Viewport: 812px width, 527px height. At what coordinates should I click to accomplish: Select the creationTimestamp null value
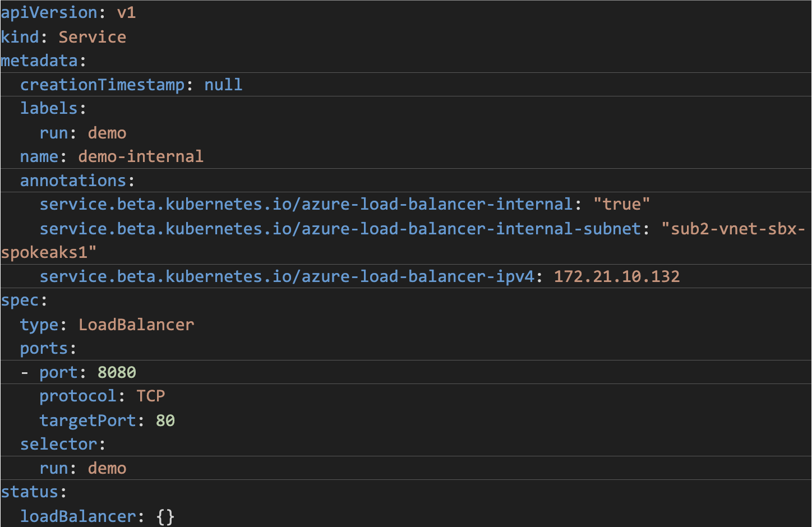point(223,85)
